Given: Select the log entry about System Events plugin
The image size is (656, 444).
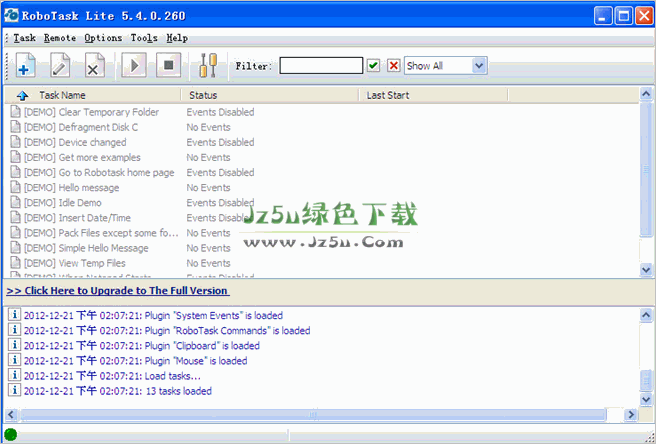Looking at the screenshot, I should pos(153,316).
